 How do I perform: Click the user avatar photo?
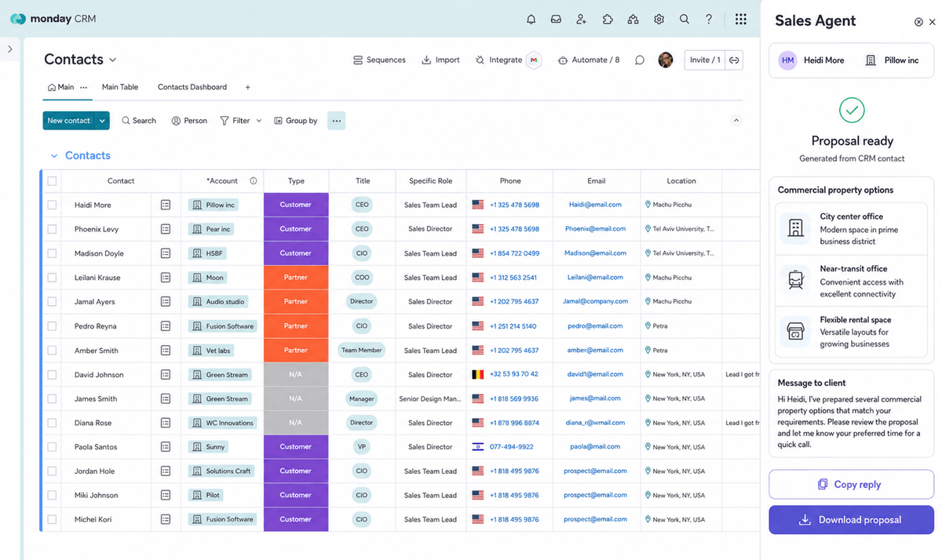(666, 60)
